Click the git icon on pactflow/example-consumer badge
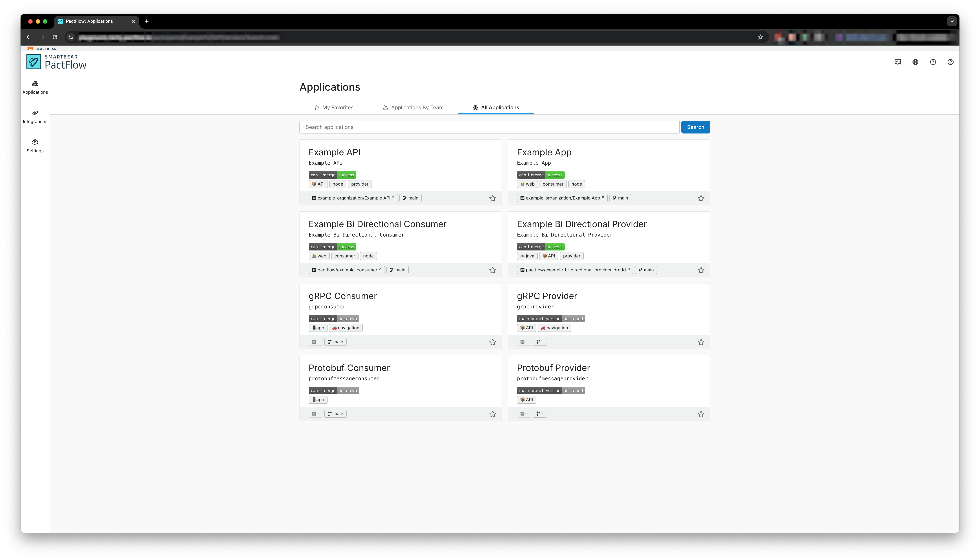The width and height of the screenshot is (980, 560). point(313,270)
